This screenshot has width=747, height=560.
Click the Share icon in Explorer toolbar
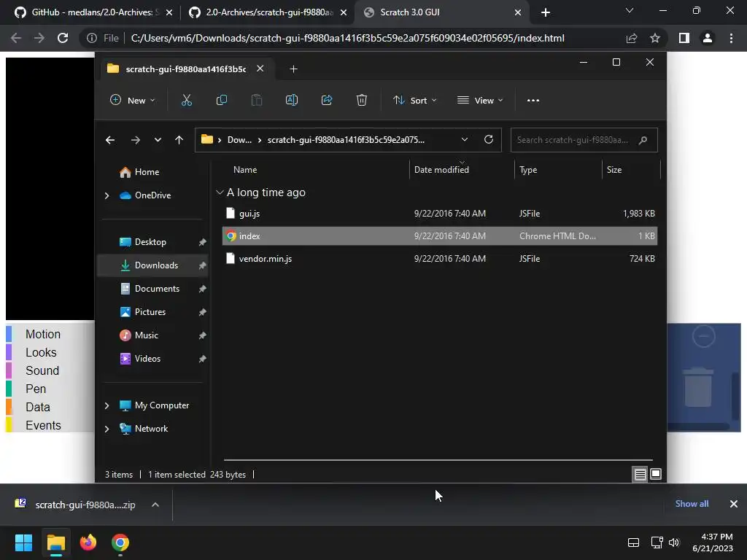(x=327, y=100)
